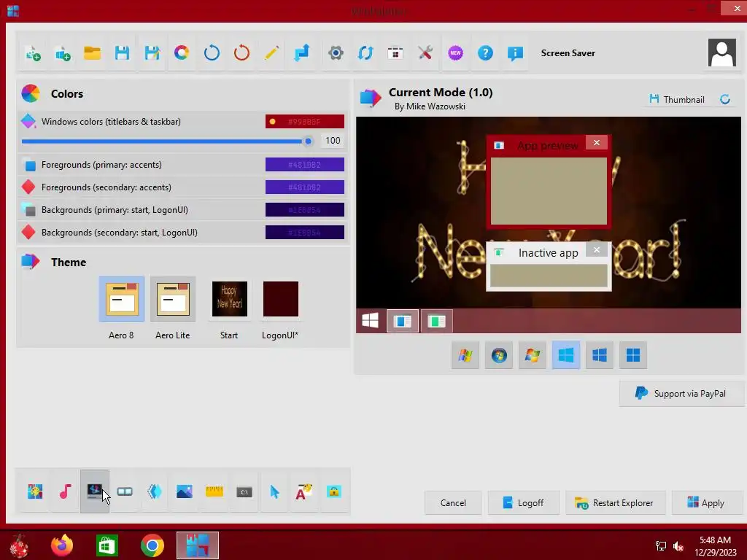
Task: Click the yellow padlock on cyan icon
Action: tap(334, 491)
